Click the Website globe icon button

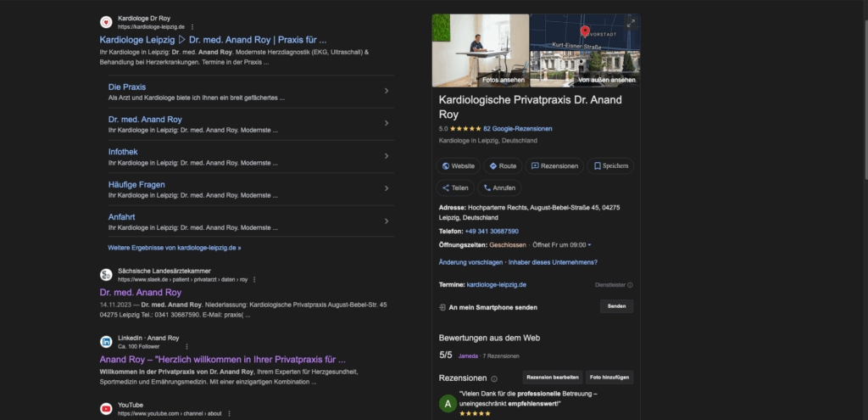[x=458, y=166]
